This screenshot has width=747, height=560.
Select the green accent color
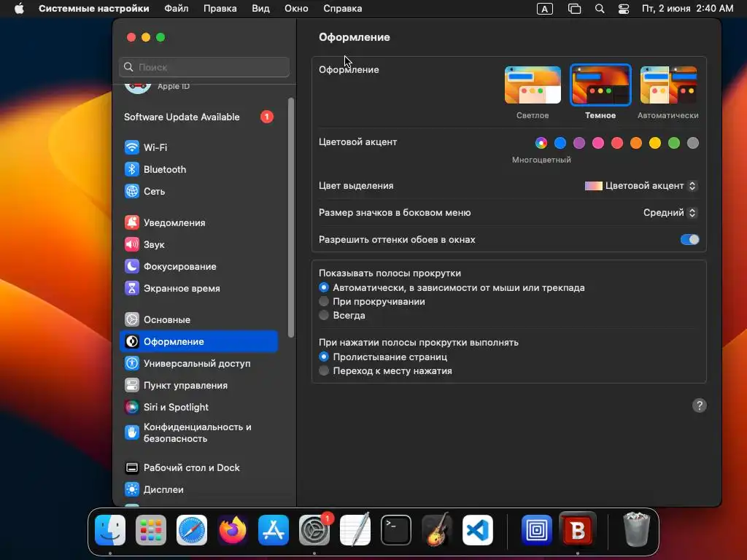tap(673, 143)
